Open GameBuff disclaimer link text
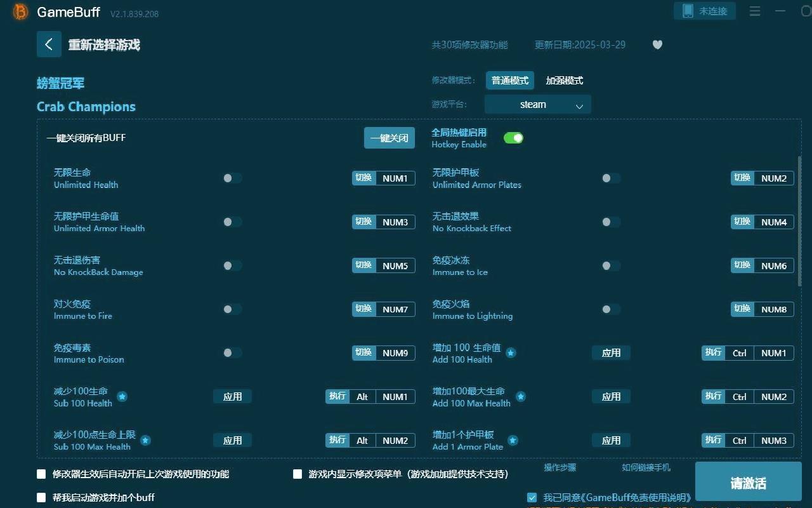The height and width of the screenshot is (508, 812). coord(617,498)
